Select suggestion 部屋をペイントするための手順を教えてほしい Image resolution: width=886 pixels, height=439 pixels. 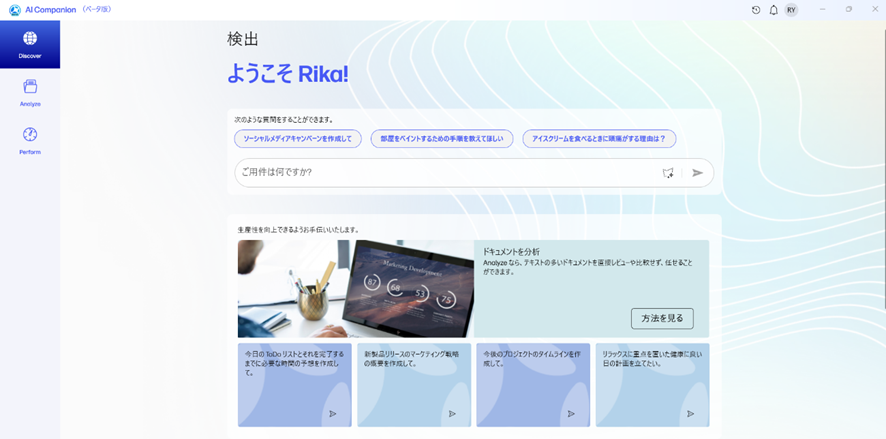(x=442, y=138)
